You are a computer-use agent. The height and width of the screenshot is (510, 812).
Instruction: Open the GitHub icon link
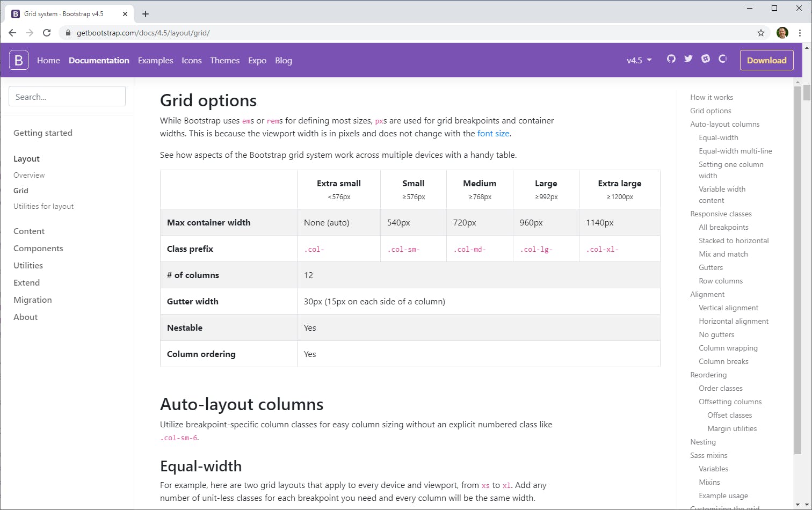pyautogui.click(x=671, y=59)
